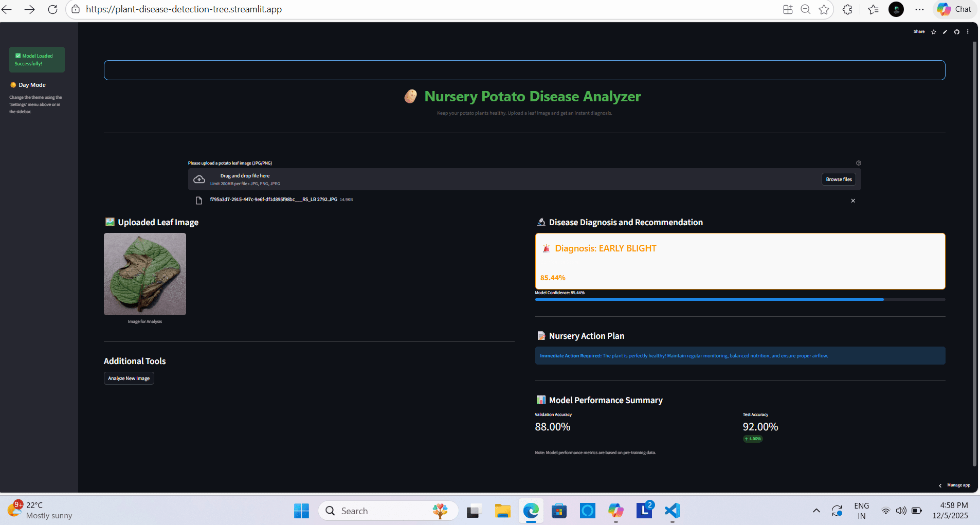Click Streamlit Share button
Screen dimensions: 980x525
919,31
